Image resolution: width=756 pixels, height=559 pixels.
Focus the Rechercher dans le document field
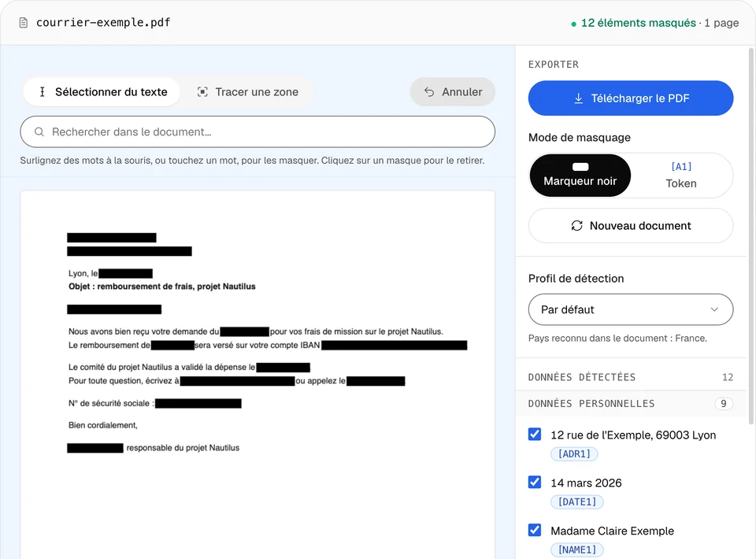click(258, 132)
